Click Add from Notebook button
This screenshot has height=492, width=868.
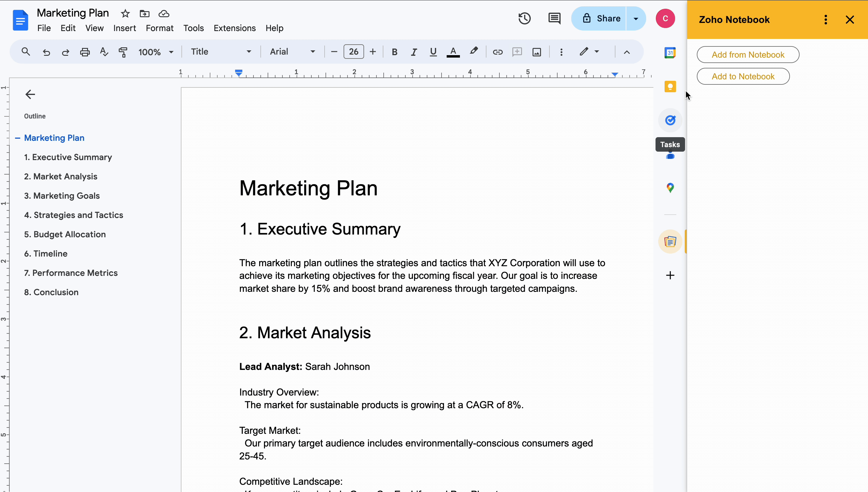[748, 55]
